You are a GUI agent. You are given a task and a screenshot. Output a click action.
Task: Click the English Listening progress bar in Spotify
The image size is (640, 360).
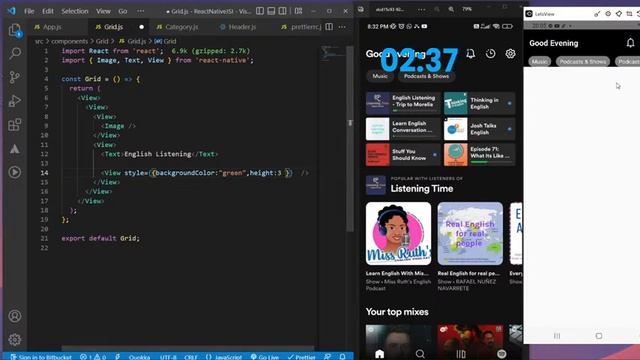pos(414,110)
